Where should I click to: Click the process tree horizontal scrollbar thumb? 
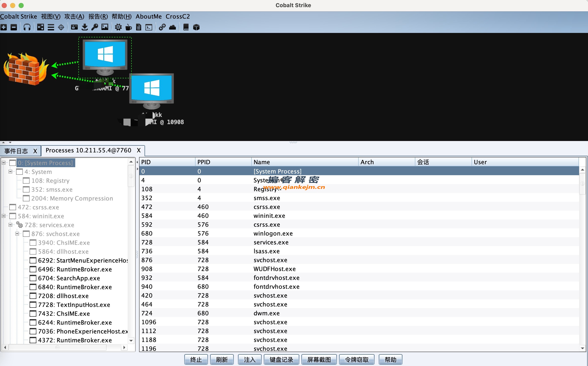57,347
